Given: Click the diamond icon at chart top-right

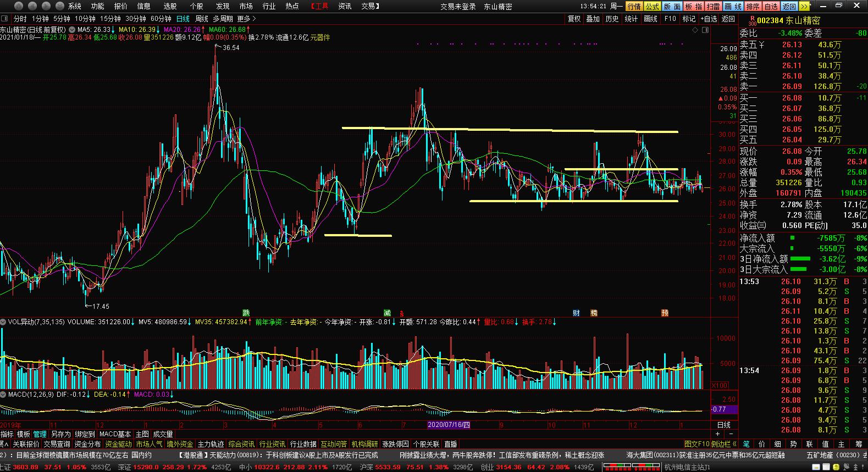Looking at the screenshot, I should [x=695, y=30].
